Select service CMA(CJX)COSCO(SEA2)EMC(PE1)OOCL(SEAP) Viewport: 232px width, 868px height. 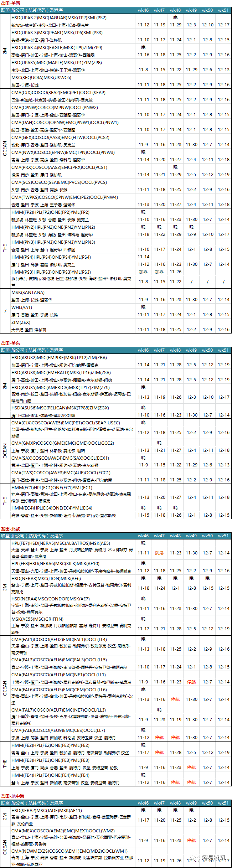coord(58,92)
